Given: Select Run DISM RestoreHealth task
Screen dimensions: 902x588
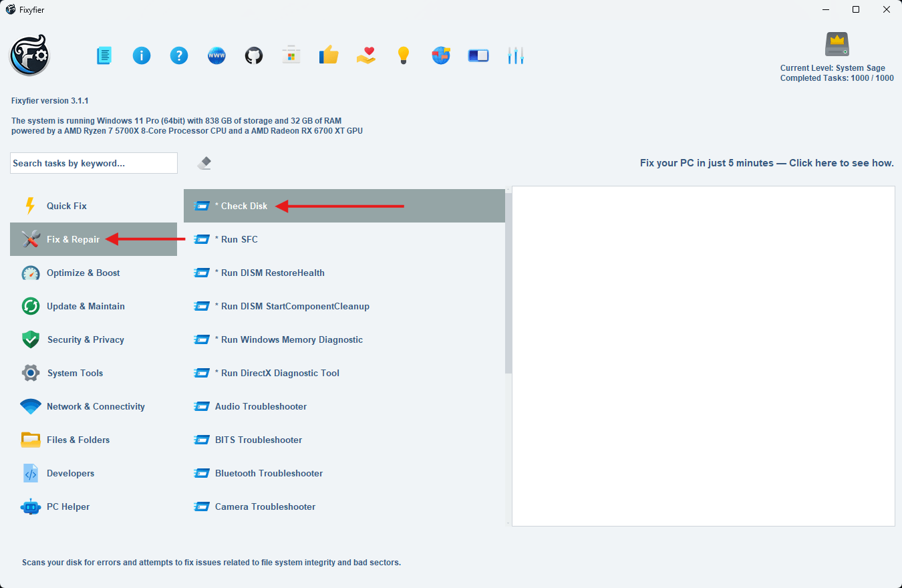Looking at the screenshot, I should pos(344,273).
